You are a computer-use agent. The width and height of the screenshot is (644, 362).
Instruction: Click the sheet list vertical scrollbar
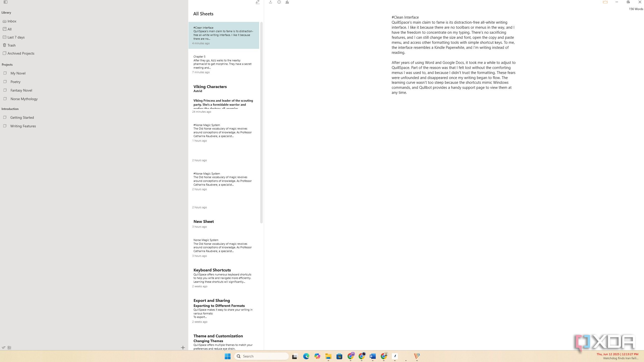click(261, 123)
